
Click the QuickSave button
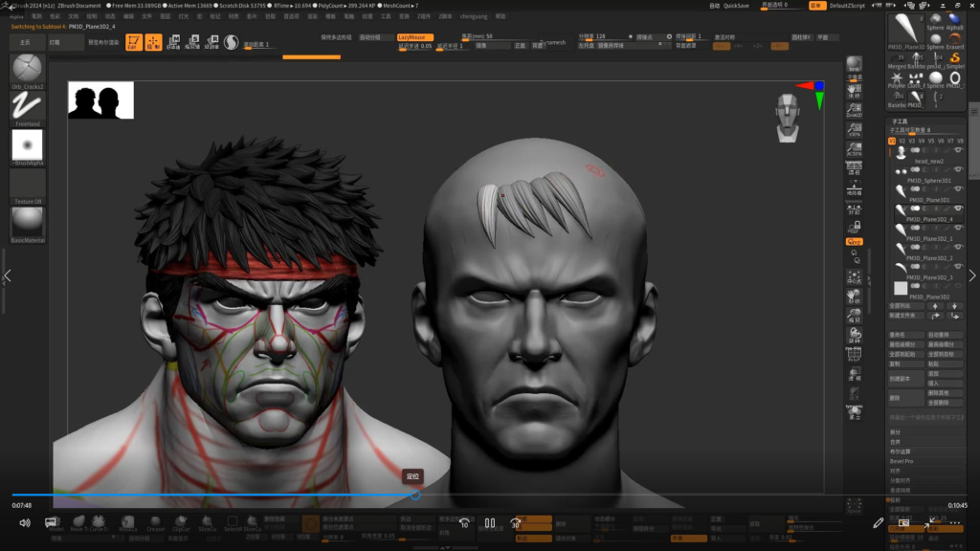click(736, 6)
